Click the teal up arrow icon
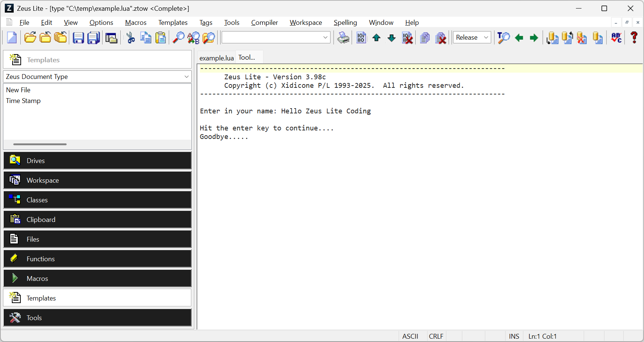This screenshot has height=342, width=644. (x=376, y=37)
